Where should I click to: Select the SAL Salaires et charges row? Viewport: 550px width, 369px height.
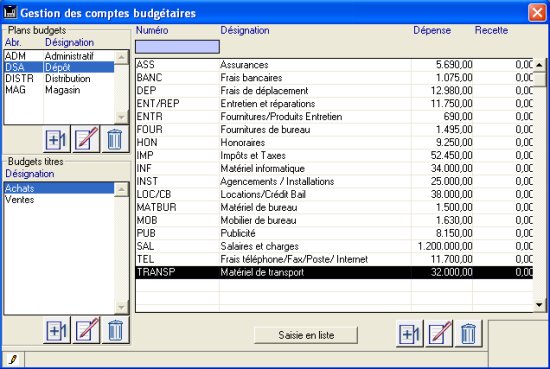coord(334,247)
